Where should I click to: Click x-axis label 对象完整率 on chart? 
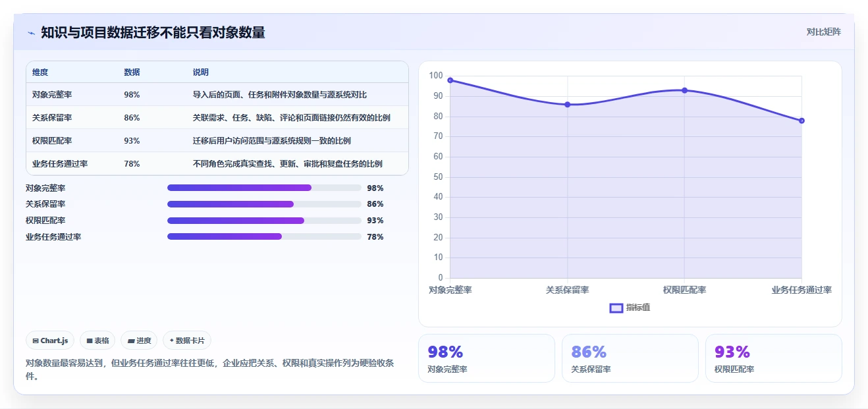tap(450, 290)
